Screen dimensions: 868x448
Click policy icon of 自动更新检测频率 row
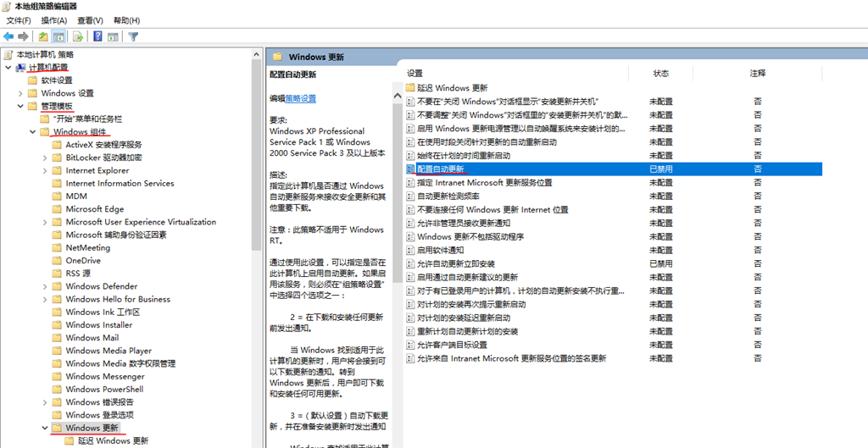410,196
